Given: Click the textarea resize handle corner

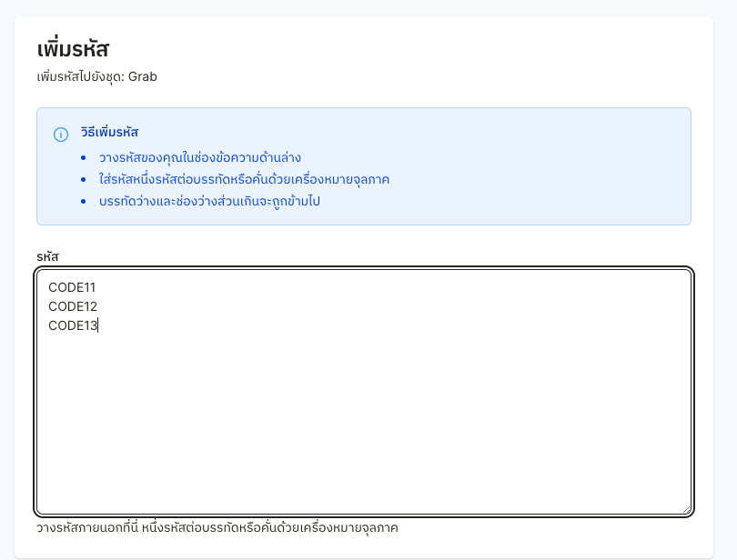Looking at the screenshot, I should tap(686, 509).
